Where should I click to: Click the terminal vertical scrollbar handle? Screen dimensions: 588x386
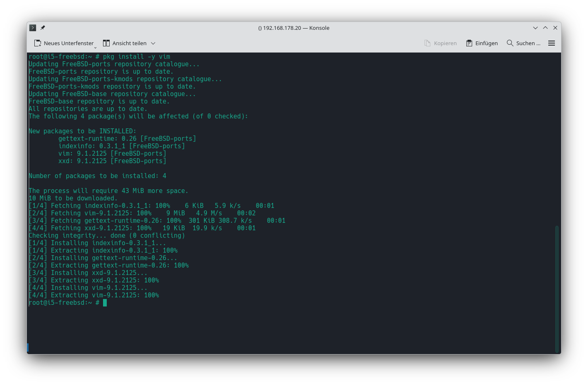557,288
